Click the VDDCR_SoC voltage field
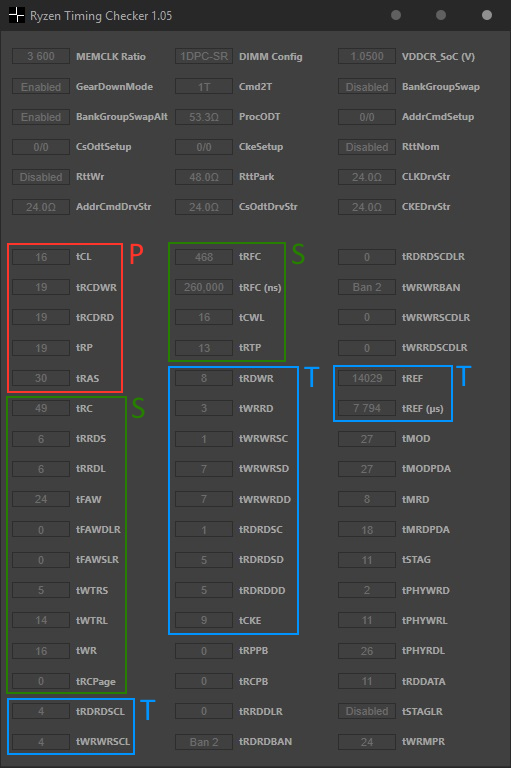Screen dimensions: 511x768 (x=367, y=56)
